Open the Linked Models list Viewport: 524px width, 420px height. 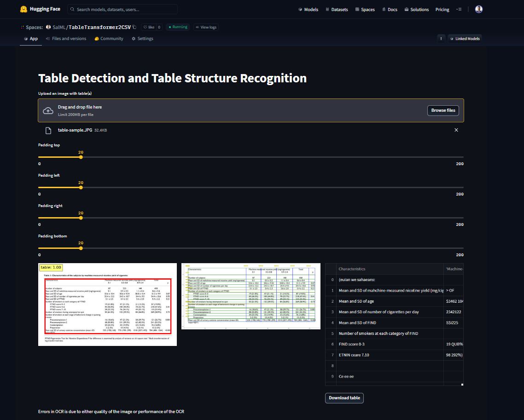click(465, 39)
